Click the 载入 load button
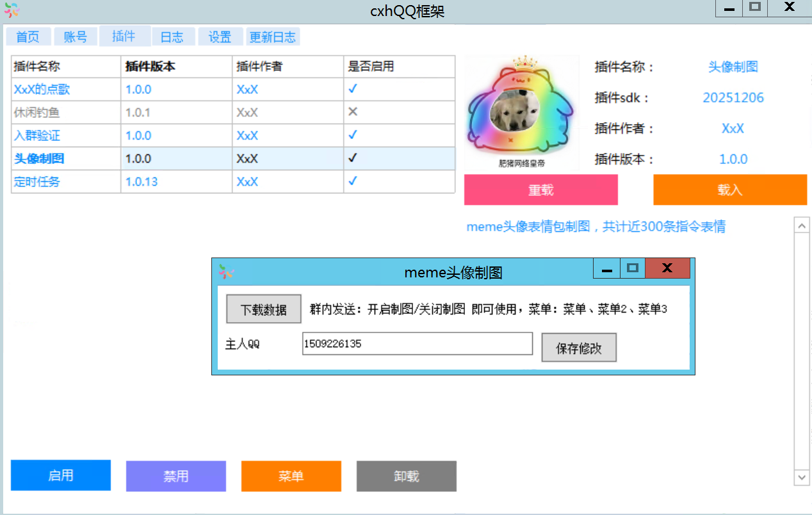The height and width of the screenshot is (515, 812). [x=730, y=190]
